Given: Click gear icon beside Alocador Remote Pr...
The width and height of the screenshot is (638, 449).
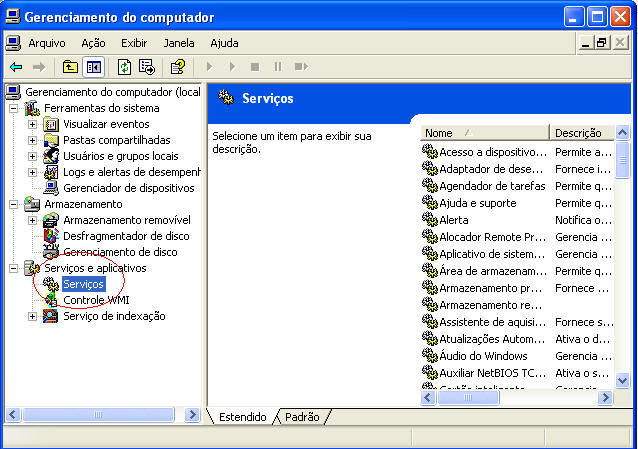Looking at the screenshot, I should (x=430, y=236).
